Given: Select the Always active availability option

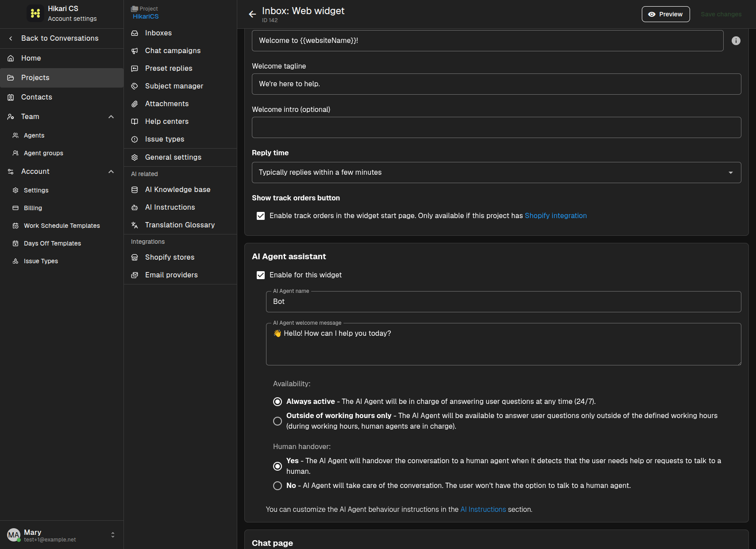Looking at the screenshot, I should [278, 402].
